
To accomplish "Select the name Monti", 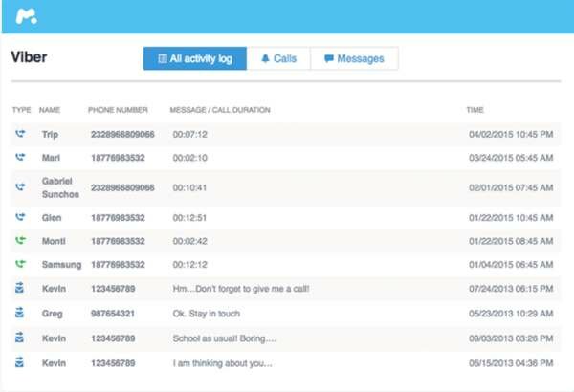I will [x=54, y=241].
